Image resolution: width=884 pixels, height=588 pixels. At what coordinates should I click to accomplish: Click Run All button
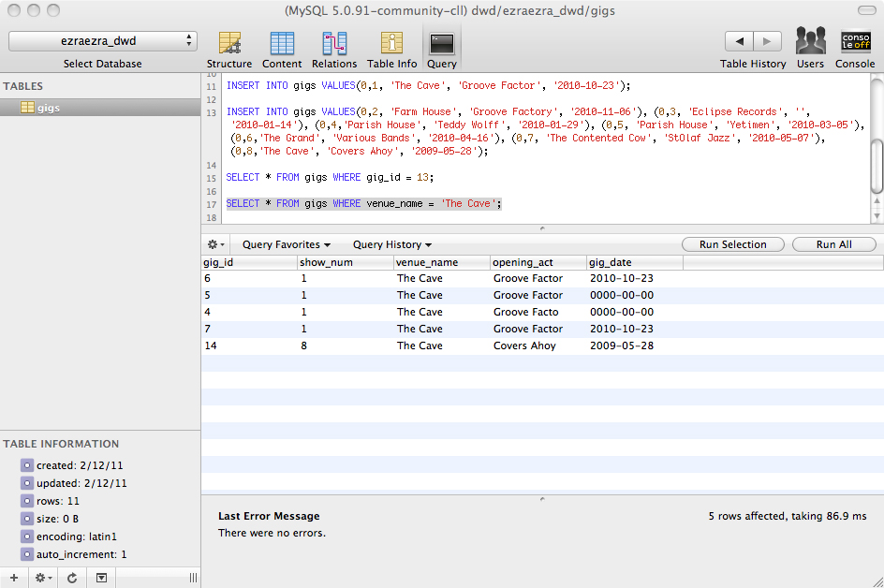[x=833, y=244]
